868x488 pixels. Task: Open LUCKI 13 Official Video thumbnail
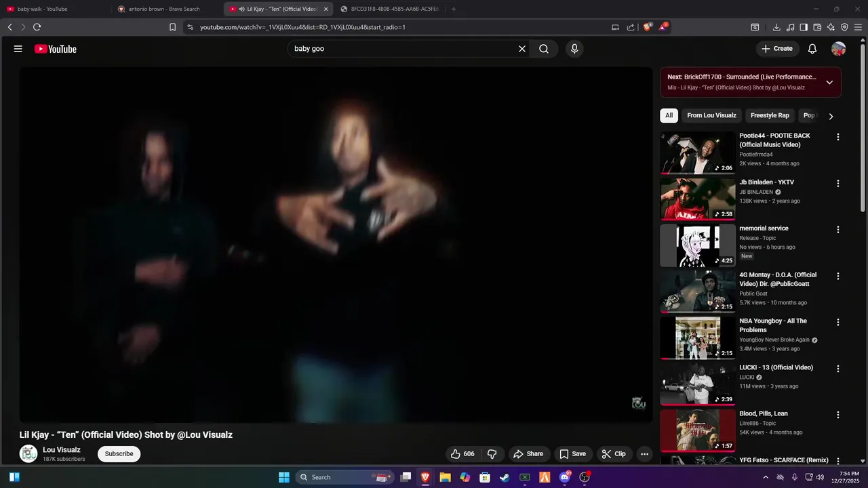(698, 384)
